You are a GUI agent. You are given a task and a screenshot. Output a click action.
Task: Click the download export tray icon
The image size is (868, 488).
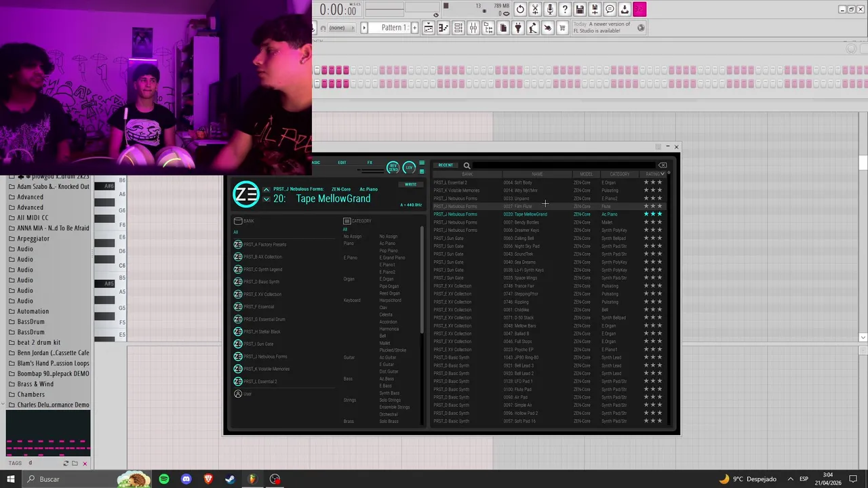coord(625,9)
